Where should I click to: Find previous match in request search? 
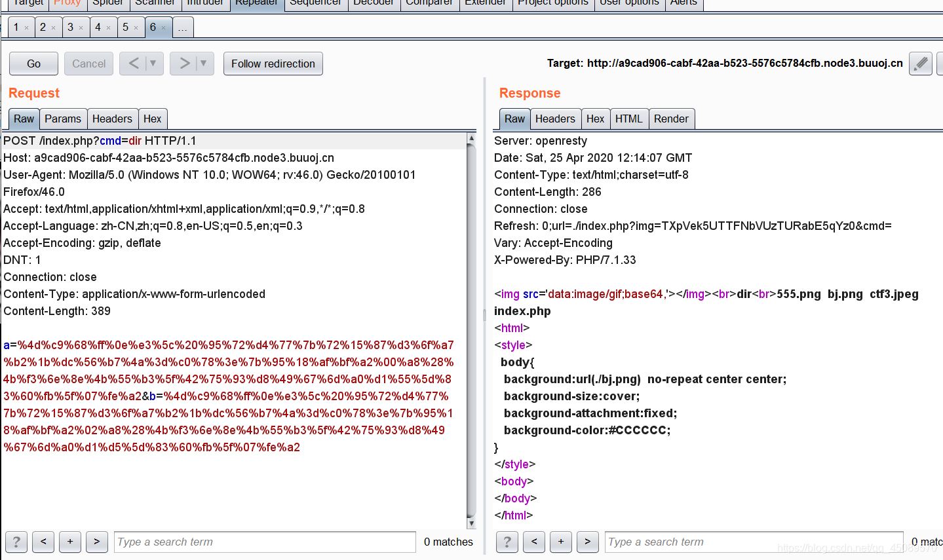43,542
